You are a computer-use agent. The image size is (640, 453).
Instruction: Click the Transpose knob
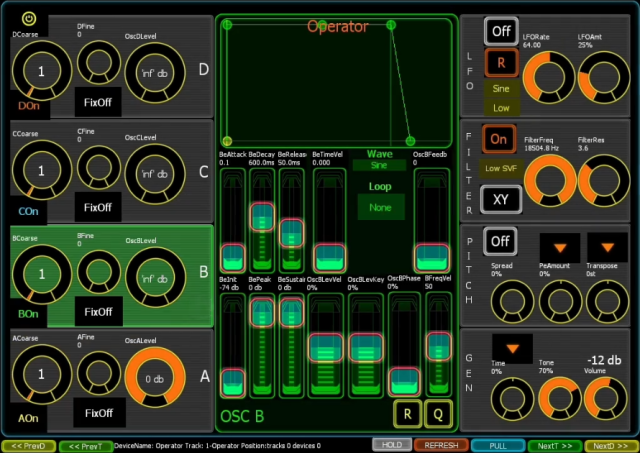607,301
